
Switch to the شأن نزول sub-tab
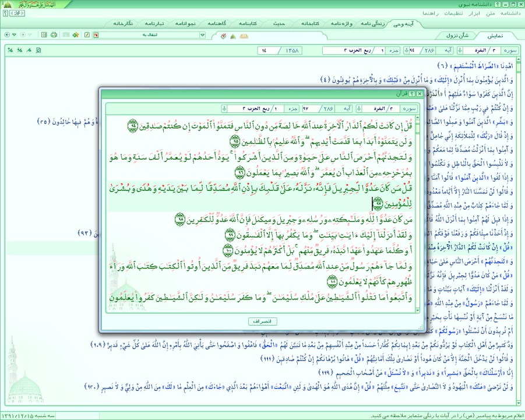[x=457, y=36]
